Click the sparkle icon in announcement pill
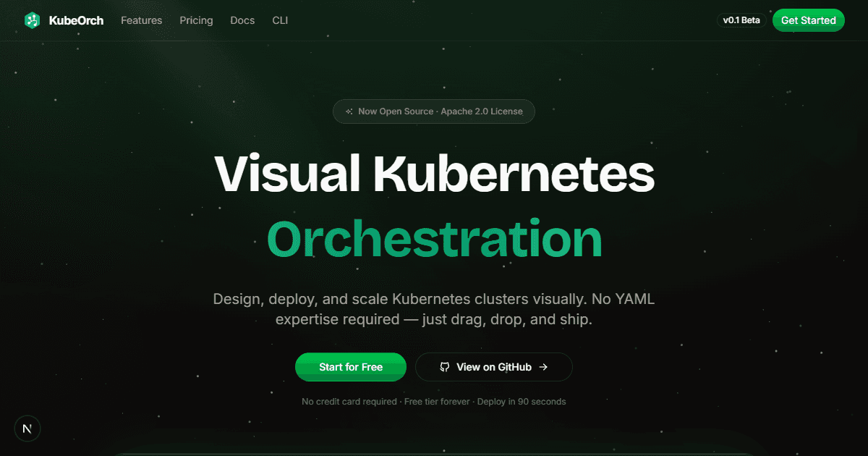The width and height of the screenshot is (868, 456). pyautogui.click(x=349, y=111)
